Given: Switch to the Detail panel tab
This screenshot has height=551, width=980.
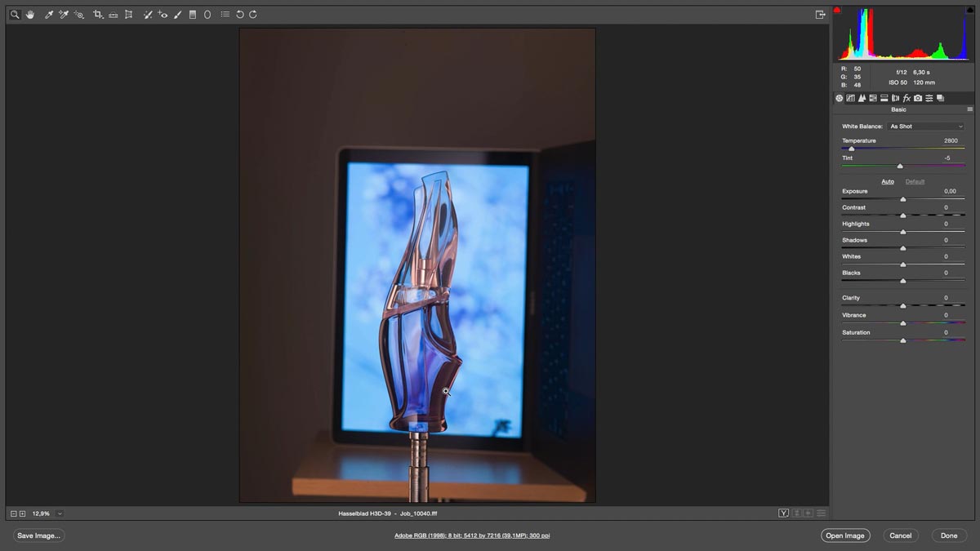Looking at the screenshot, I should (862, 98).
